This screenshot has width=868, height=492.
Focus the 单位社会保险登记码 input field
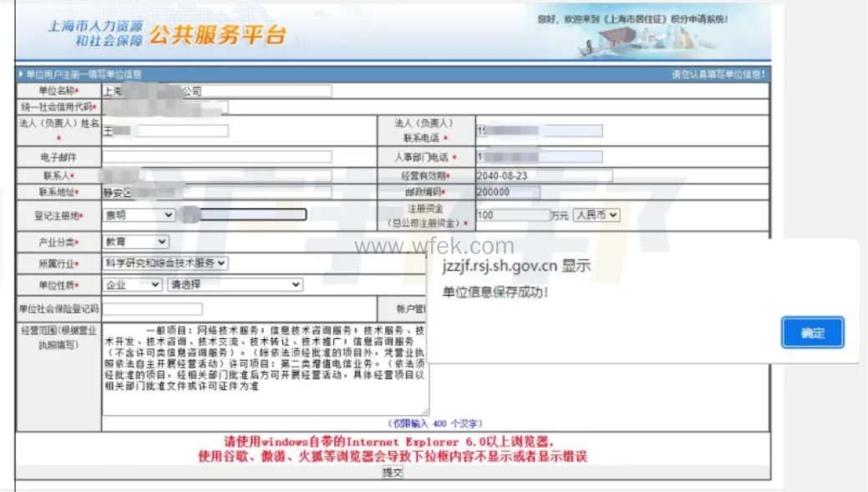click(151, 309)
